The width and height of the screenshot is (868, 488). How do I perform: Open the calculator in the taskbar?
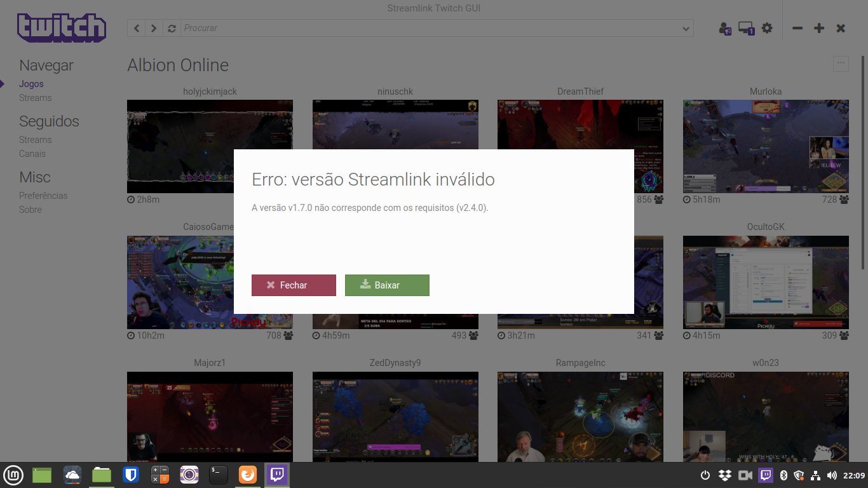click(160, 475)
